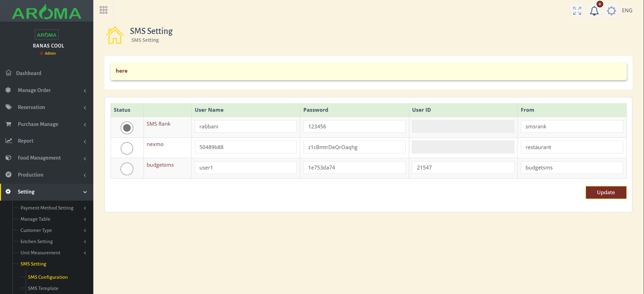
Task: Click the grid menu icon in top bar
Action: click(103, 10)
